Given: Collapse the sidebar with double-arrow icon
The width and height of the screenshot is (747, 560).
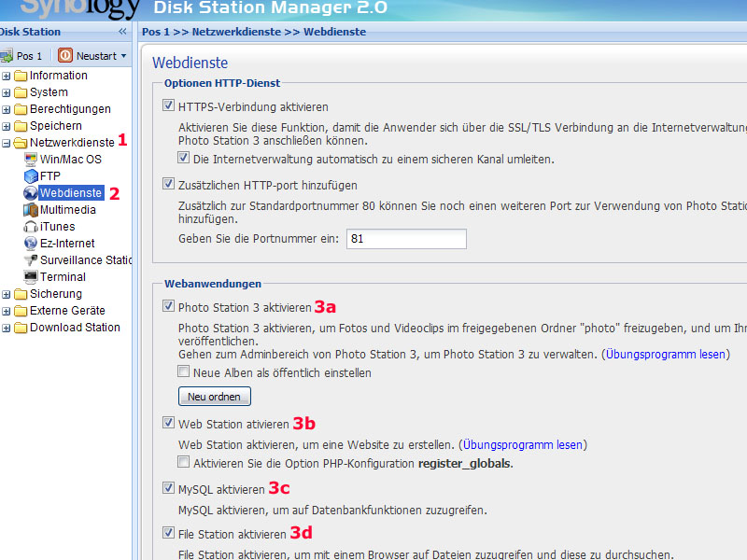Looking at the screenshot, I should point(122,32).
